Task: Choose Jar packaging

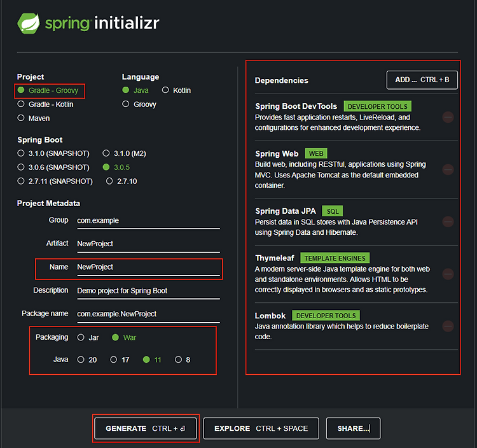Action: pos(88,337)
